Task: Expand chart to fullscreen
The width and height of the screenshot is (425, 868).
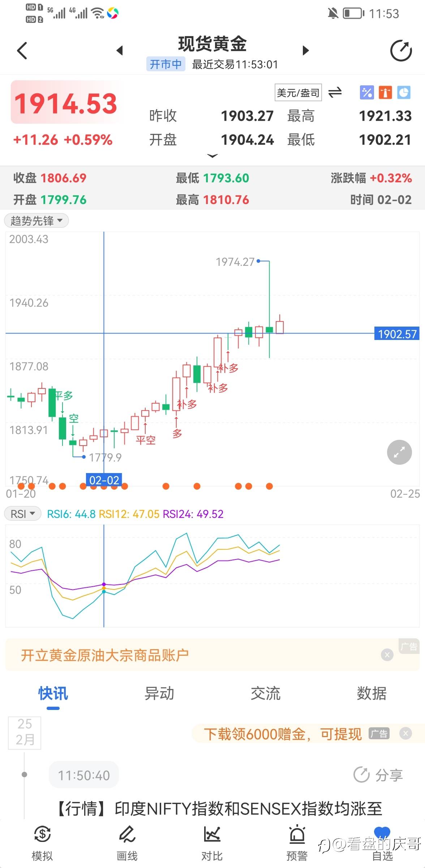Action: [399, 452]
